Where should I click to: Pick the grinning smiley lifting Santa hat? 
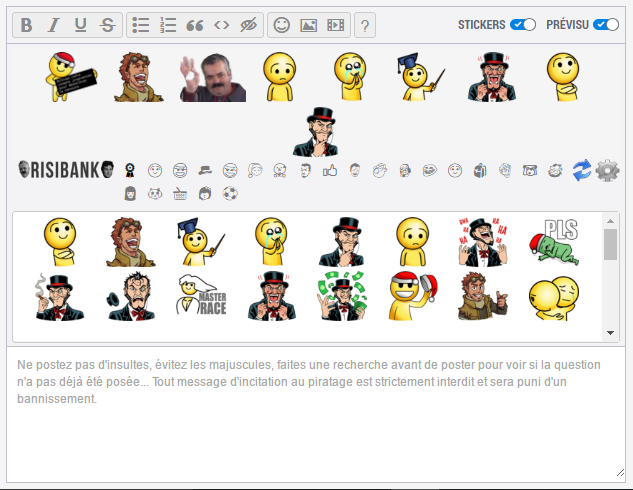pos(413,296)
